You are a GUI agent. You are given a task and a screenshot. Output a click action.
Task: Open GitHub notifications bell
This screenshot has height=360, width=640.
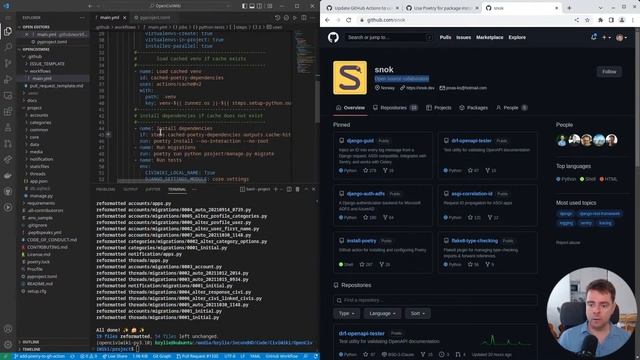tap(593, 37)
